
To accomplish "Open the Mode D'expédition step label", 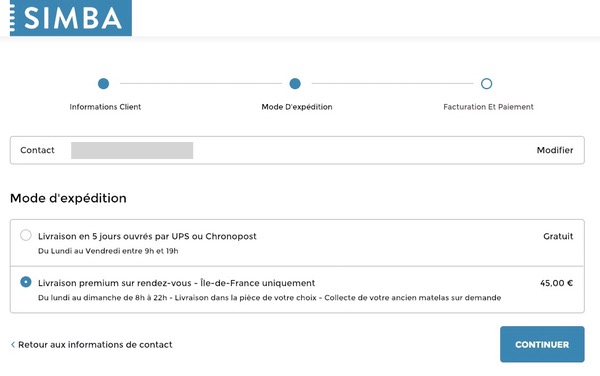I will pyautogui.click(x=297, y=107).
